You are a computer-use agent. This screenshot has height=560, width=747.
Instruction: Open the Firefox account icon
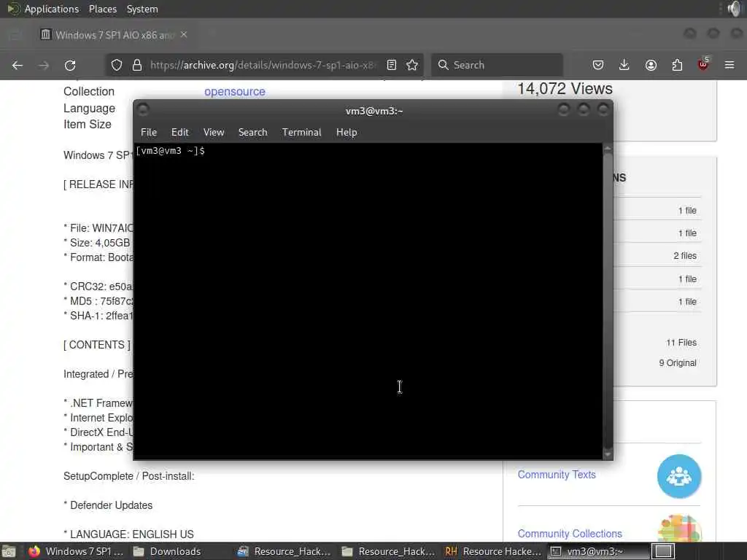pos(651,65)
